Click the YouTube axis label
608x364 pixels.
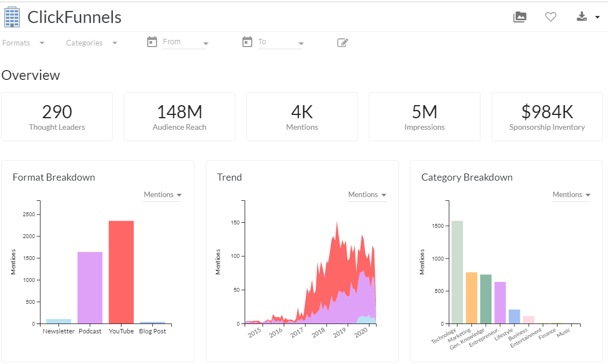click(121, 331)
